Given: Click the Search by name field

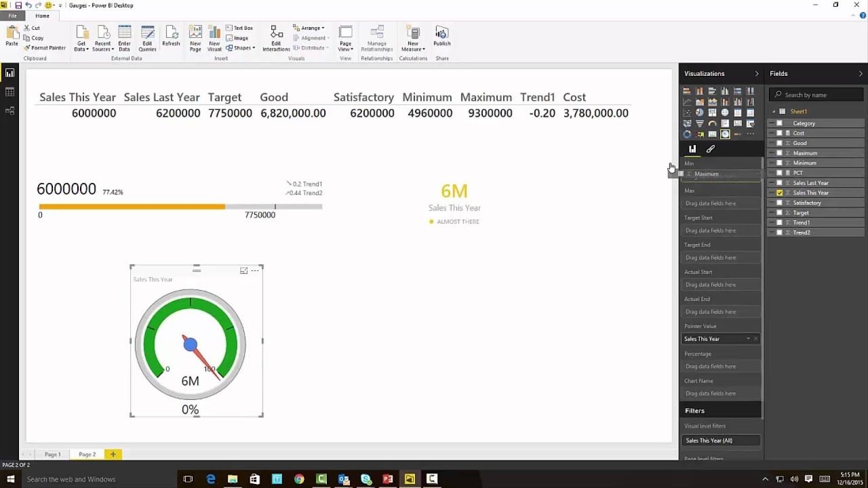Looking at the screenshot, I should pyautogui.click(x=816, y=95).
